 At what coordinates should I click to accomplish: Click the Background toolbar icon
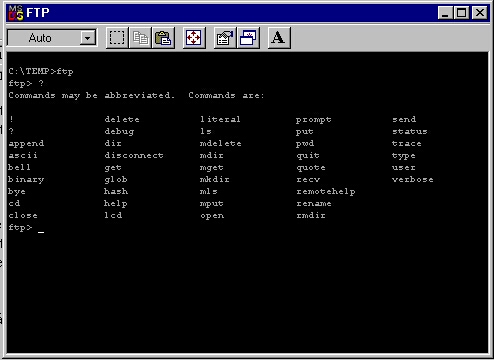pyautogui.click(x=248, y=38)
